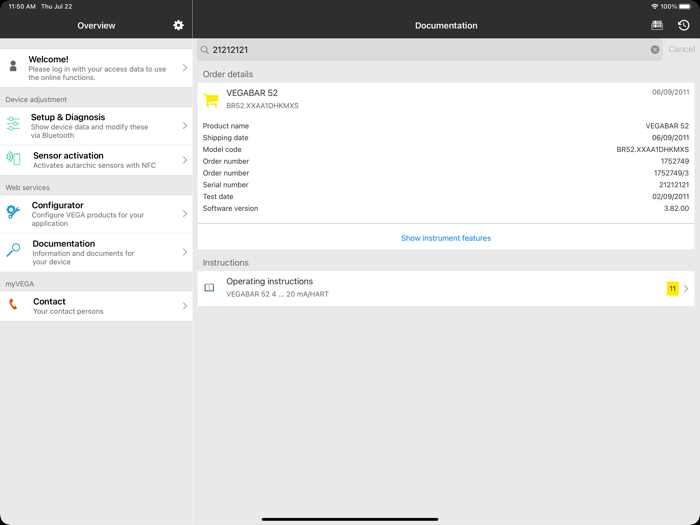Show instrument features
Viewport: 700px width, 525px height.
tap(446, 238)
